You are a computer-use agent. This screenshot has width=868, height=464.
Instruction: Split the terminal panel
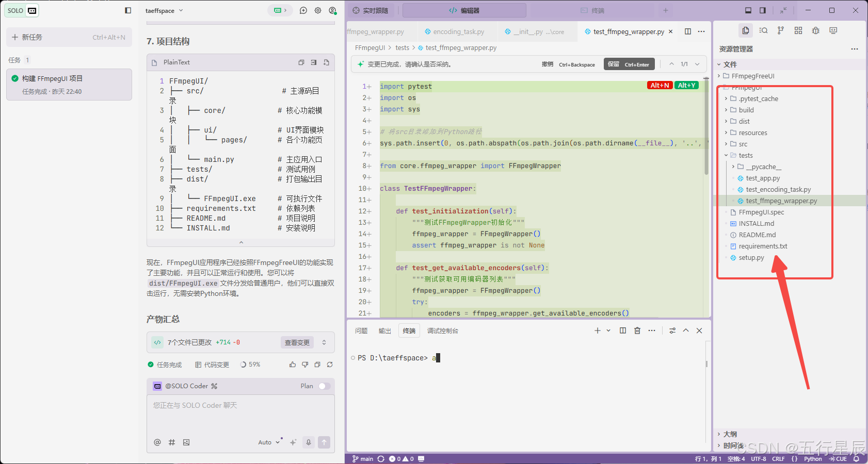[x=623, y=330]
